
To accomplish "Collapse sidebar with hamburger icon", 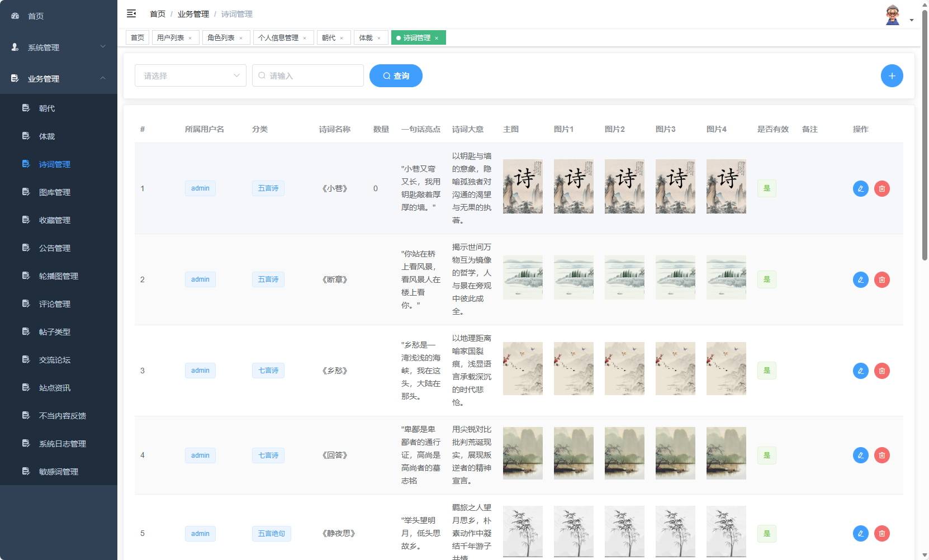I will coord(131,13).
